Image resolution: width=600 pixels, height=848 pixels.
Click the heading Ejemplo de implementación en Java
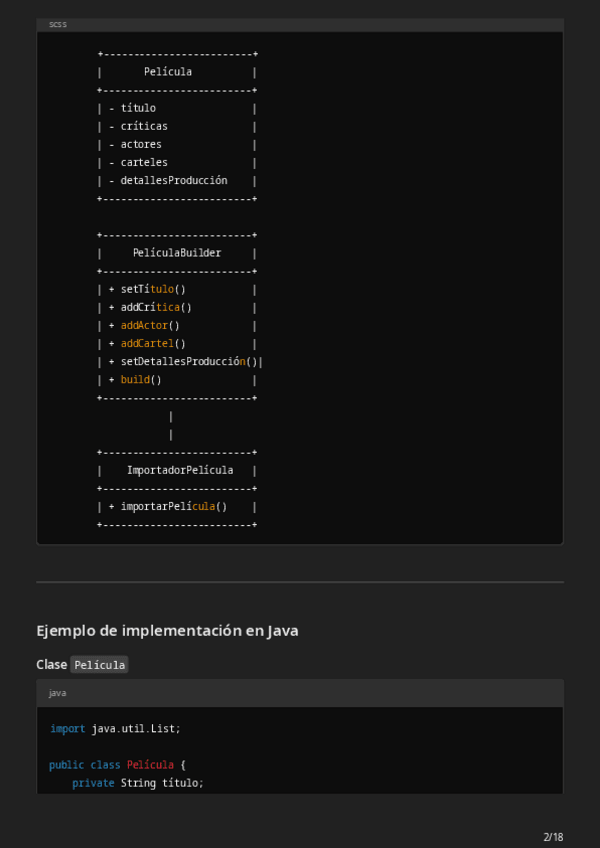[x=167, y=630]
